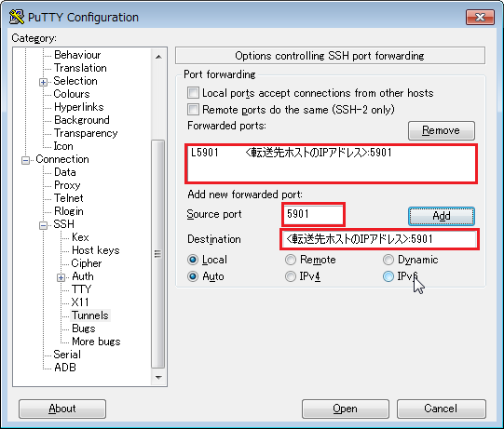Click the Open button
This screenshot has height=429, width=504.
pyautogui.click(x=346, y=409)
